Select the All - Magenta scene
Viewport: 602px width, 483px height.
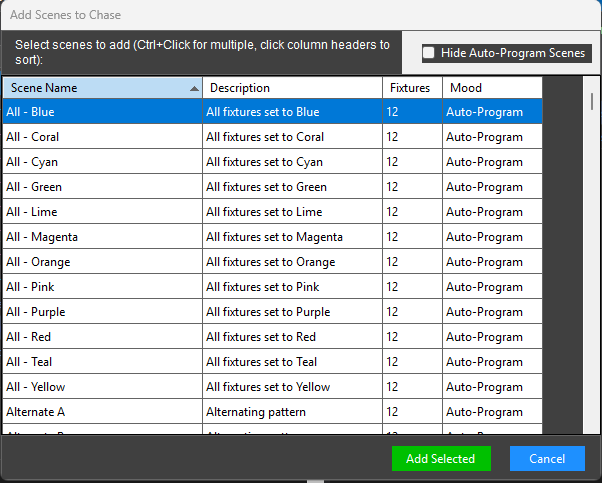(100, 237)
